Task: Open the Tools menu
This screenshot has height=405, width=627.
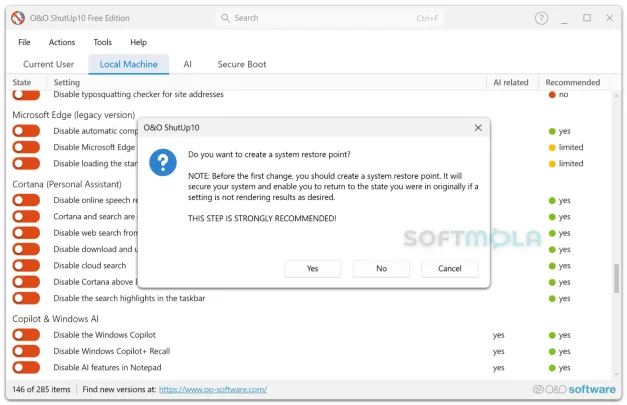Action: 102,42
